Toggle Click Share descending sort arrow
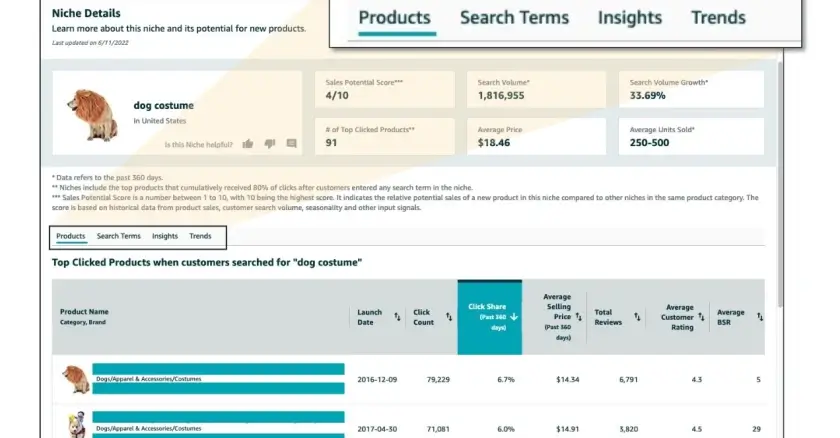The height and width of the screenshot is (438, 840). tap(514, 317)
